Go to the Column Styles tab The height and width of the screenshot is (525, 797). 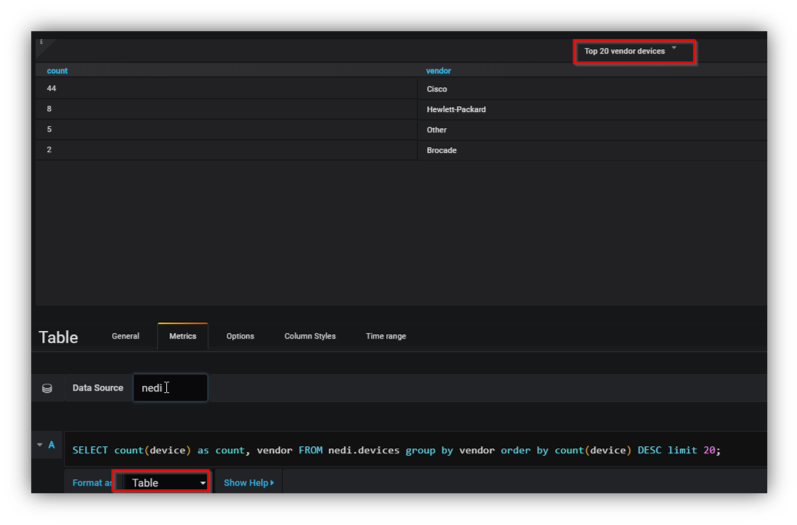310,336
